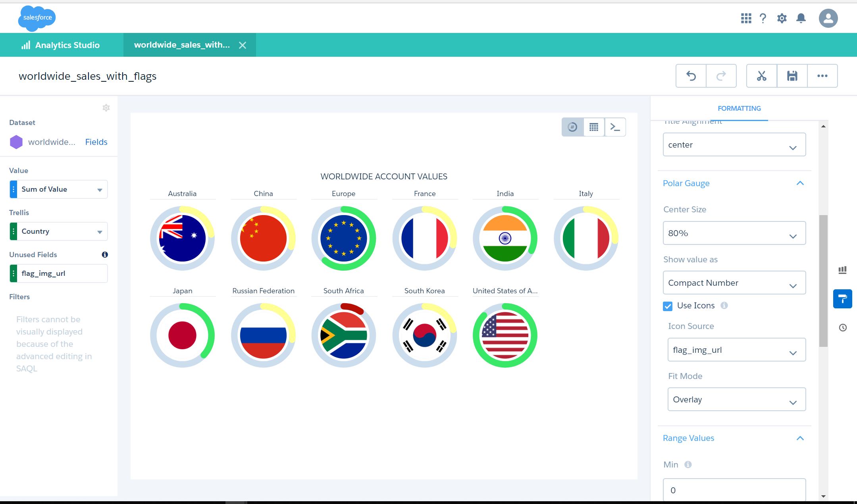This screenshot has height=504, width=857.
Task: Close the worldwide_sales_with tab
Action: click(x=243, y=45)
